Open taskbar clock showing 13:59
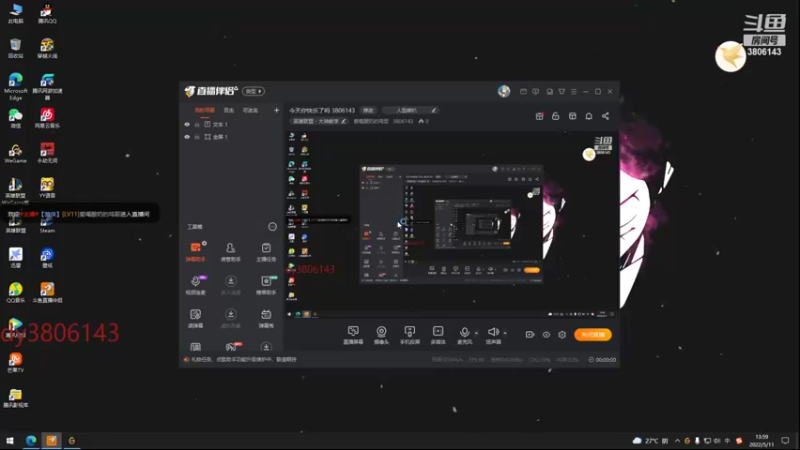The width and height of the screenshot is (800, 450). [761, 441]
